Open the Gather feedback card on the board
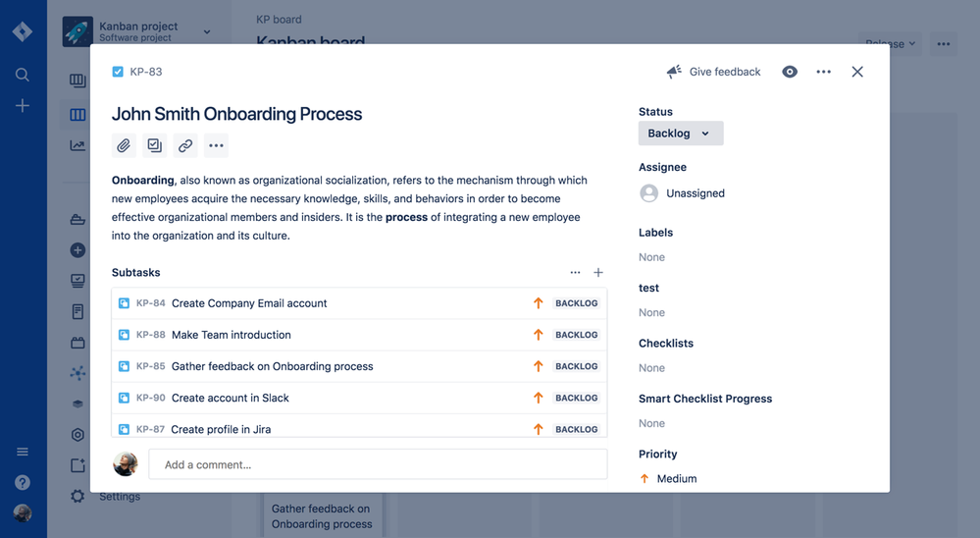This screenshot has height=538, width=980. tap(322, 516)
